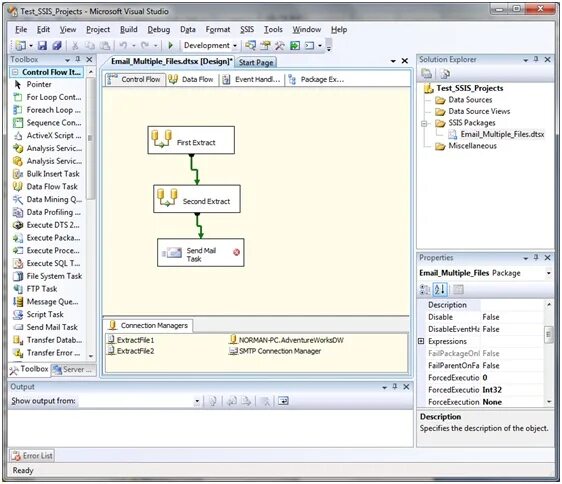Open the Debug menu
This screenshot has width=562, height=484.
pyautogui.click(x=159, y=30)
